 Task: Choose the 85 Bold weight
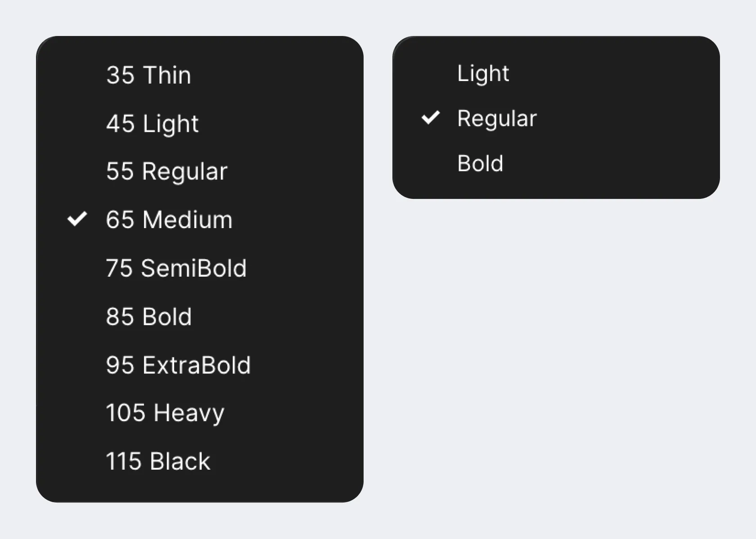[148, 317]
